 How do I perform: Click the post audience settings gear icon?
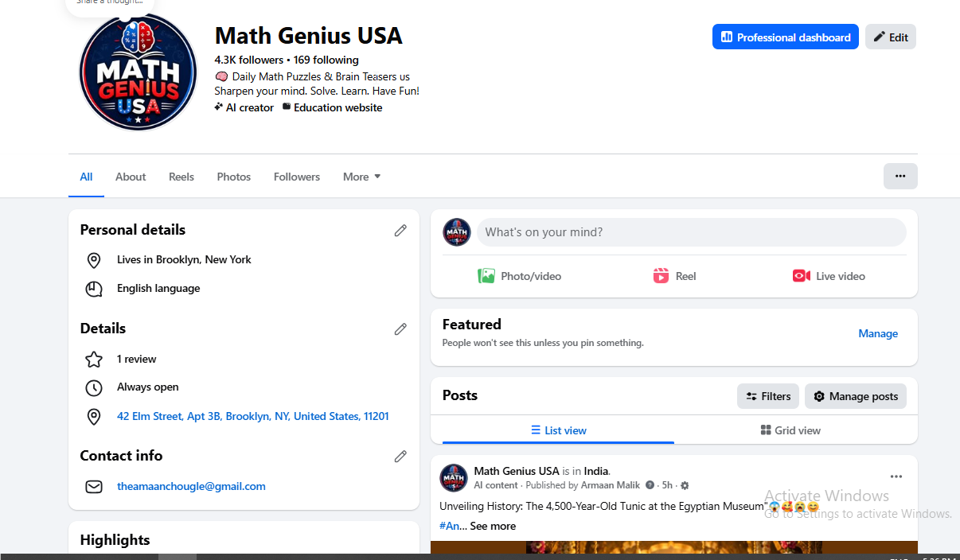click(685, 485)
